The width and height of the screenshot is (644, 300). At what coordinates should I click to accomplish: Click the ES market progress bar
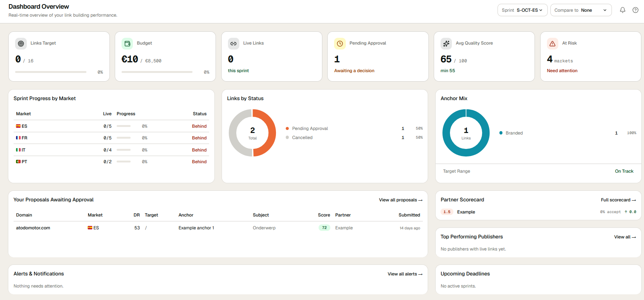[x=123, y=126]
